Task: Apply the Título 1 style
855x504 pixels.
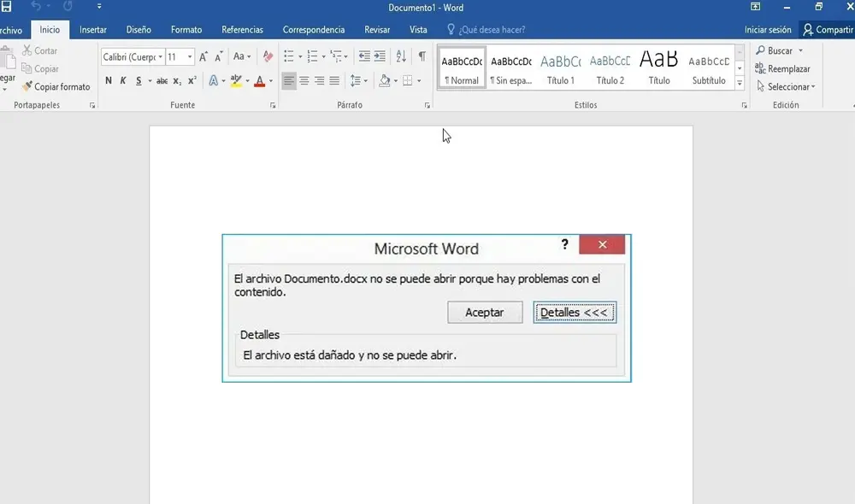Action: 560,67
